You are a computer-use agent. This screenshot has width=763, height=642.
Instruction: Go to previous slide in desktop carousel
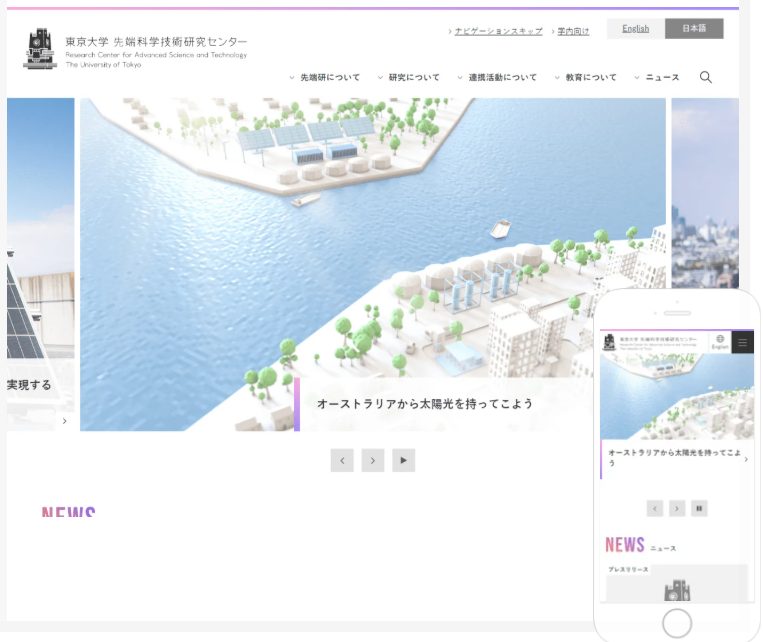pos(342,460)
